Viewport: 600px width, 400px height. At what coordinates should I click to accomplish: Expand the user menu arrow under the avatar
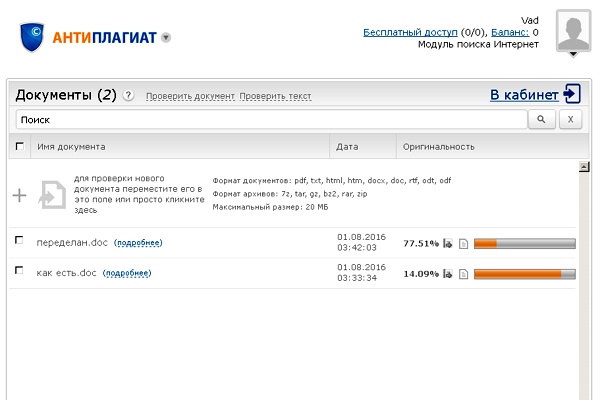(x=573, y=55)
